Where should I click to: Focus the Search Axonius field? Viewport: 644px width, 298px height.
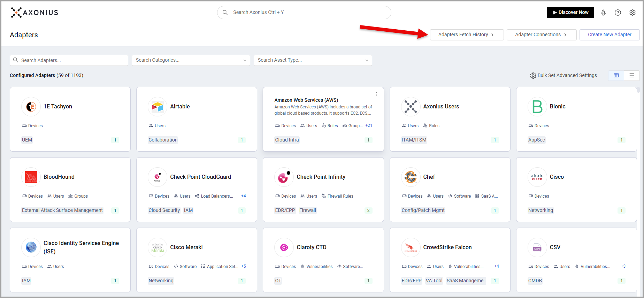(x=304, y=13)
